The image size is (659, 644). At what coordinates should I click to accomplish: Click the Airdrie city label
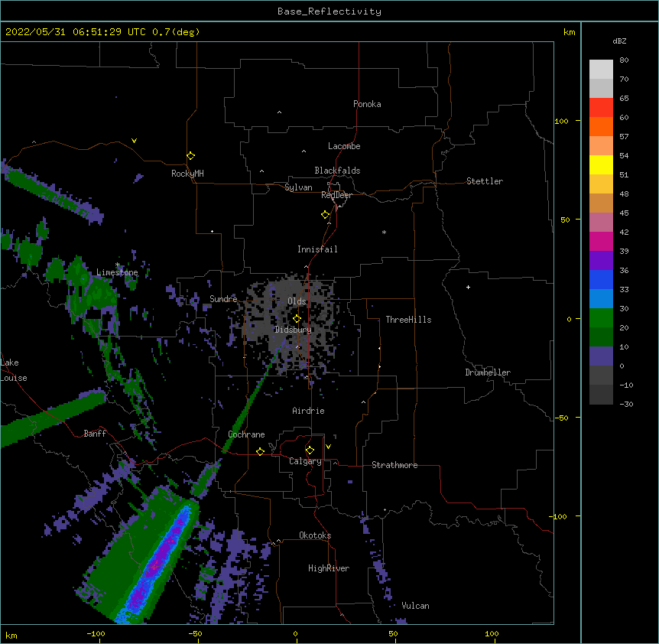pyautogui.click(x=308, y=411)
